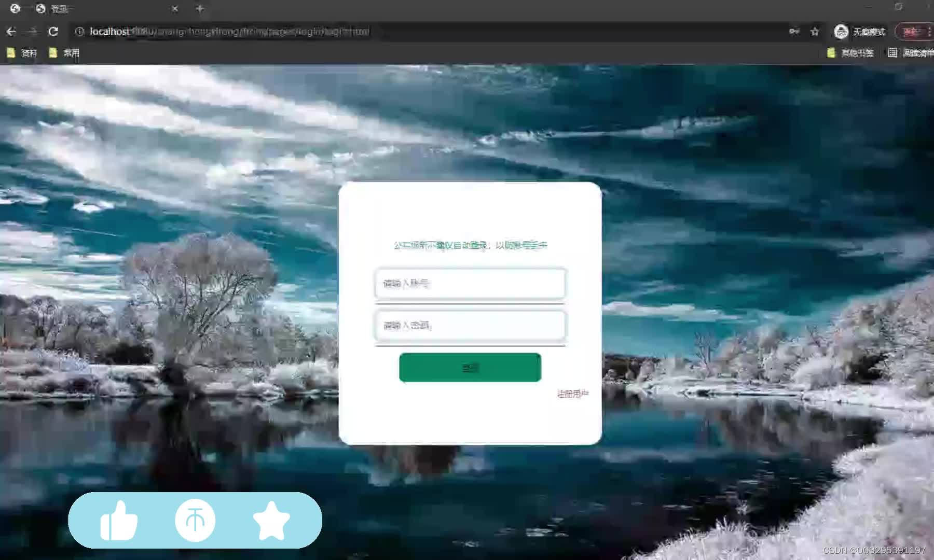
Task: Focus the 请输入密码 password field
Action: 470,325
